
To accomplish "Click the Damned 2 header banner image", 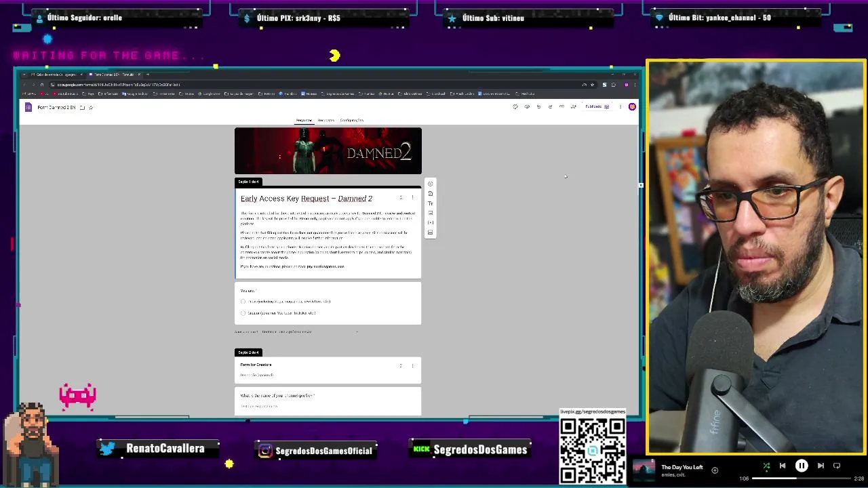I will (x=328, y=150).
